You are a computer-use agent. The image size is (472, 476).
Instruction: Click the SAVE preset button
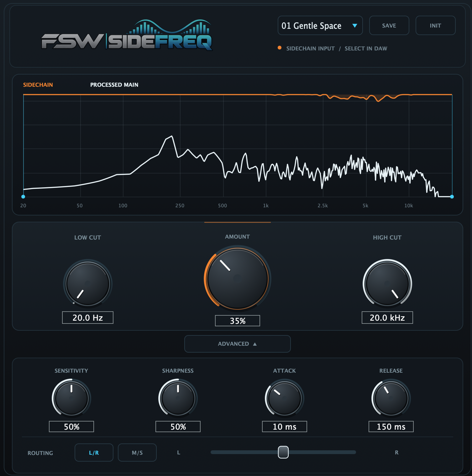coord(389,25)
